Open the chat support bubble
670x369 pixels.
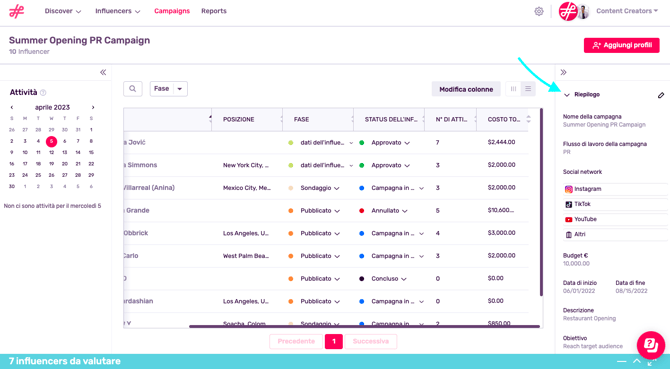(x=651, y=345)
